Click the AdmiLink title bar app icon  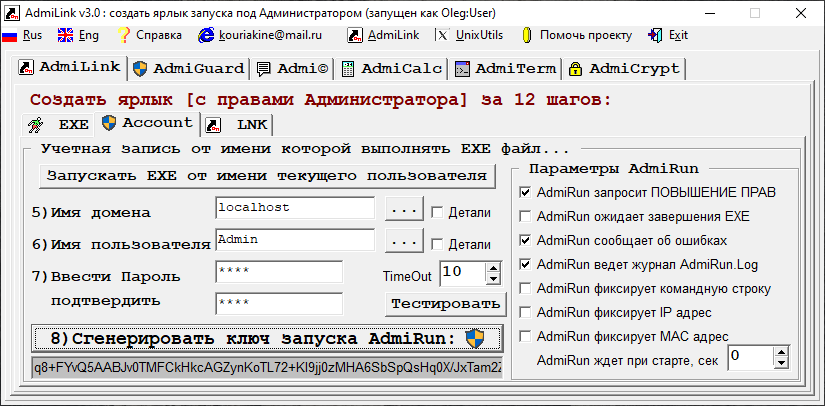(12, 13)
